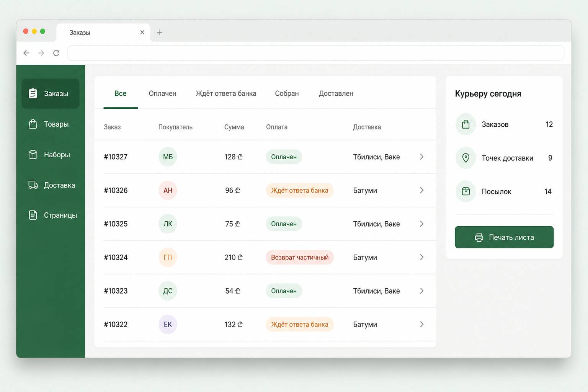Click the map pin icon beside Точек доставки
The height and width of the screenshot is (392, 588).
click(465, 158)
